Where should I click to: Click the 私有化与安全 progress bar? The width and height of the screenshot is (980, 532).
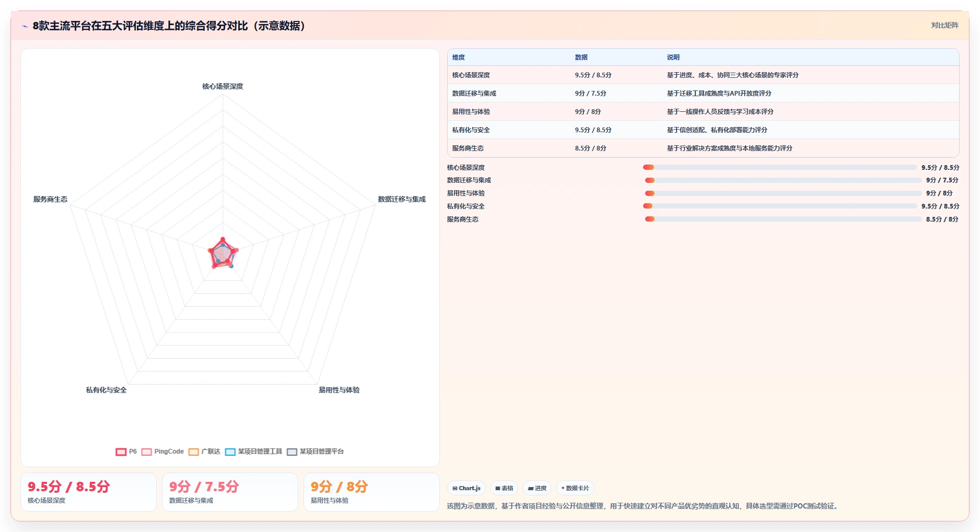tap(780, 206)
